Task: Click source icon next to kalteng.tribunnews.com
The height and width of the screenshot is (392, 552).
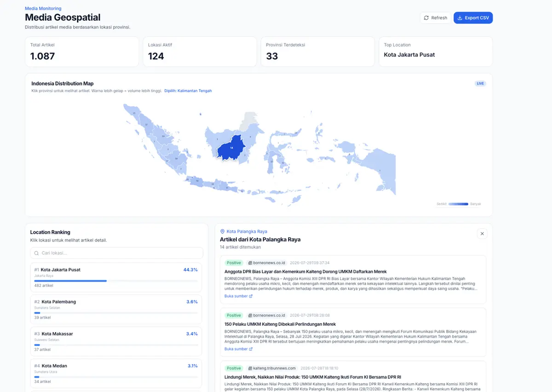Action: [x=250, y=368]
